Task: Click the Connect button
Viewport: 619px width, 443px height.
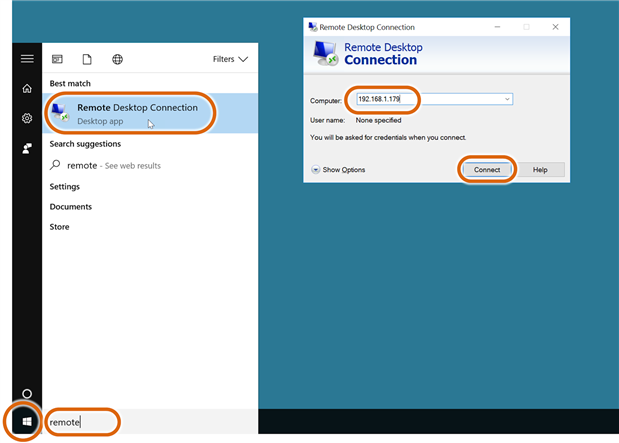Action: tap(487, 170)
